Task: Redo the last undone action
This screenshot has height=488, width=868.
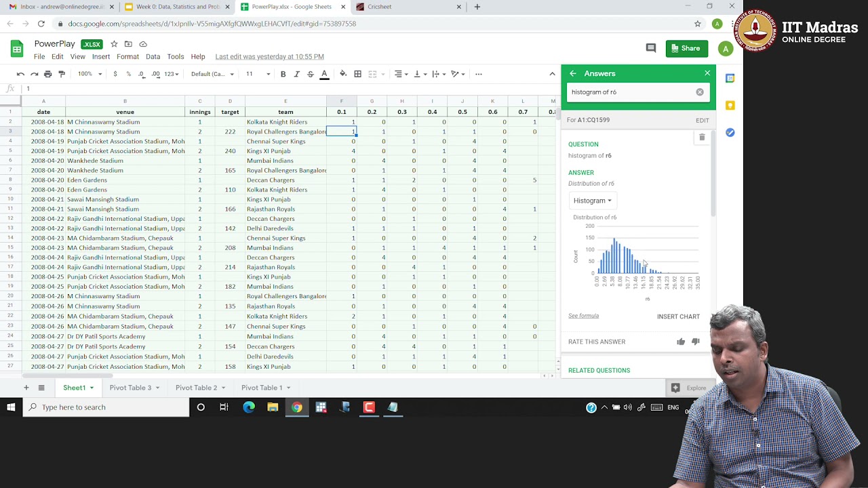Action: (x=34, y=74)
